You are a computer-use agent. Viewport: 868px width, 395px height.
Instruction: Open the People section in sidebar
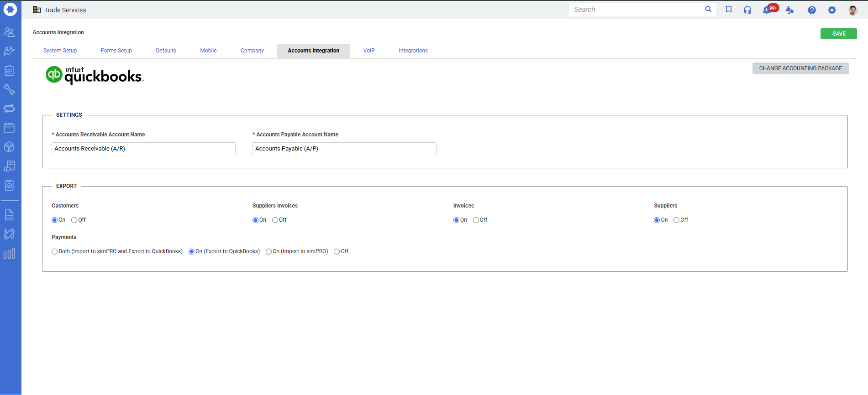pyautogui.click(x=9, y=32)
